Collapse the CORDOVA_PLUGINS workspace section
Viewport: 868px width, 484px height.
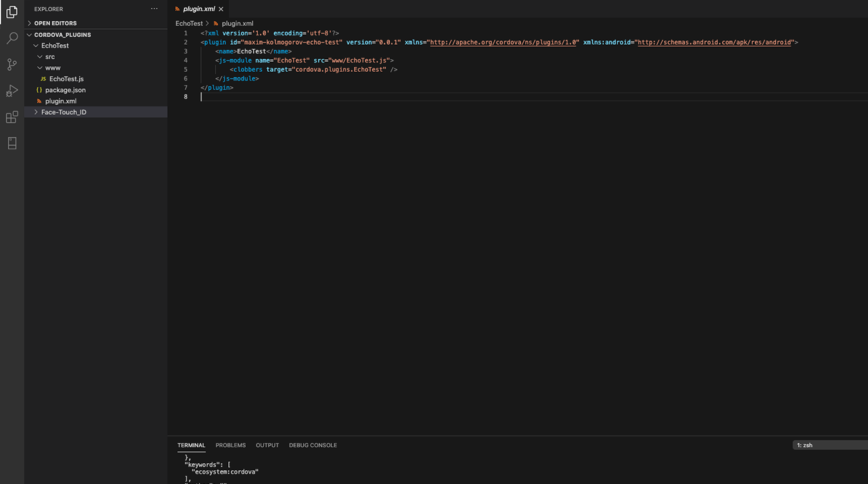(96, 35)
